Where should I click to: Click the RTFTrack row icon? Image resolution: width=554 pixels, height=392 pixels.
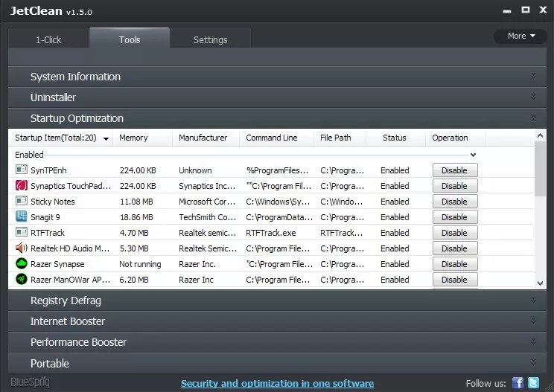(x=21, y=232)
